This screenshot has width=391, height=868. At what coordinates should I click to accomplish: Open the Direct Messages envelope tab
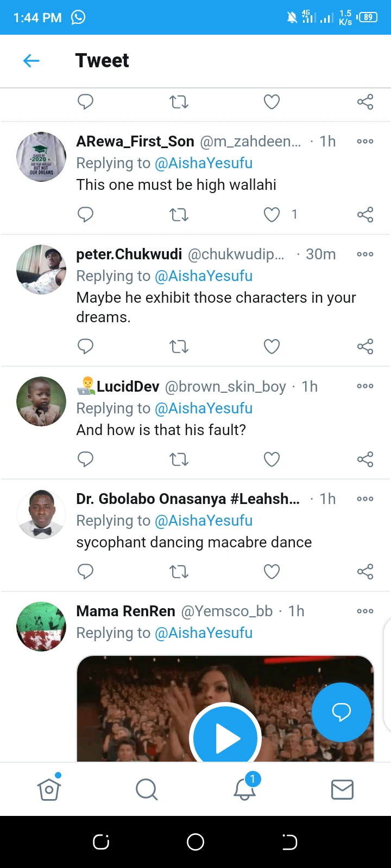pos(342,789)
